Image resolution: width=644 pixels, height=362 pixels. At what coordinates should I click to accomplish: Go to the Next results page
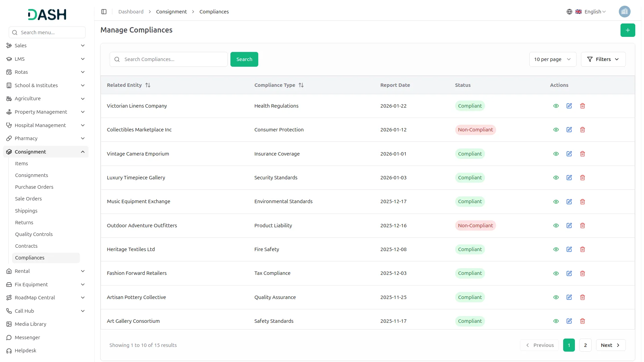point(610,345)
